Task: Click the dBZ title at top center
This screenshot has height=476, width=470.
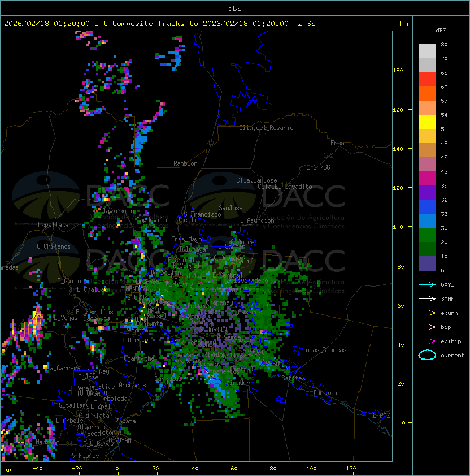Action: coord(235,8)
